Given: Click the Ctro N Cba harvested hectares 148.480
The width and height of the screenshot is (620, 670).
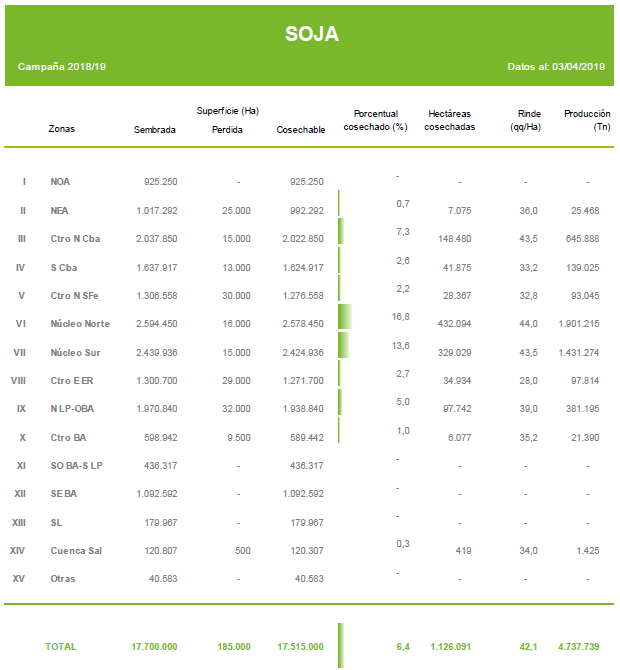Looking at the screenshot, I should [x=454, y=239].
